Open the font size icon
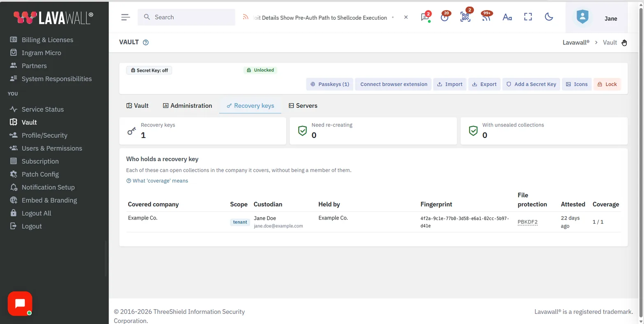The image size is (644, 324). tap(507, 17)
